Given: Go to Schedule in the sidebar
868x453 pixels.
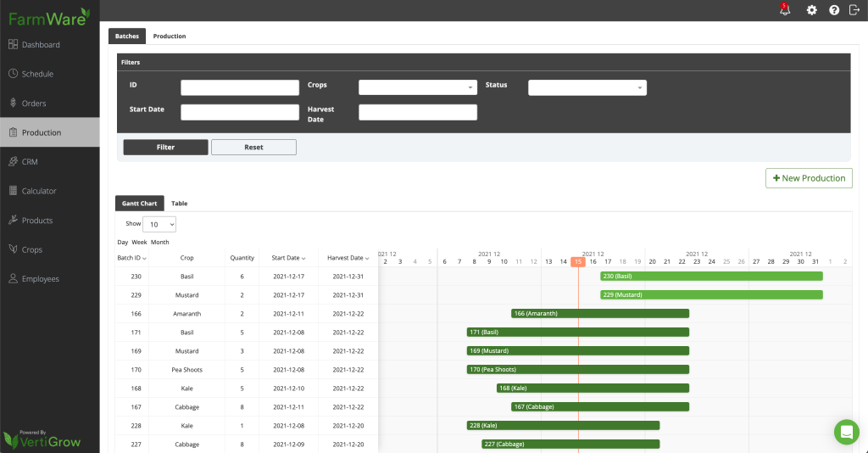Looking at the screenshot, I should click(37, 74).
